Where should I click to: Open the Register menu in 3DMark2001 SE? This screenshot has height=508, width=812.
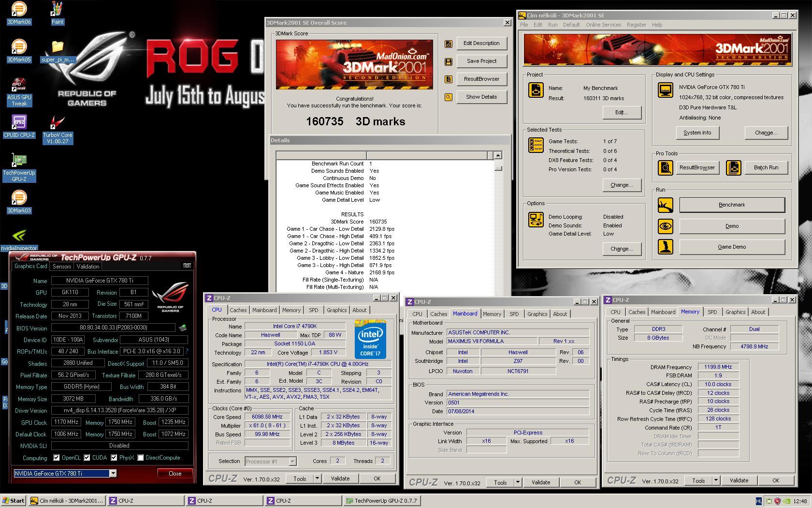pos(636,25)
